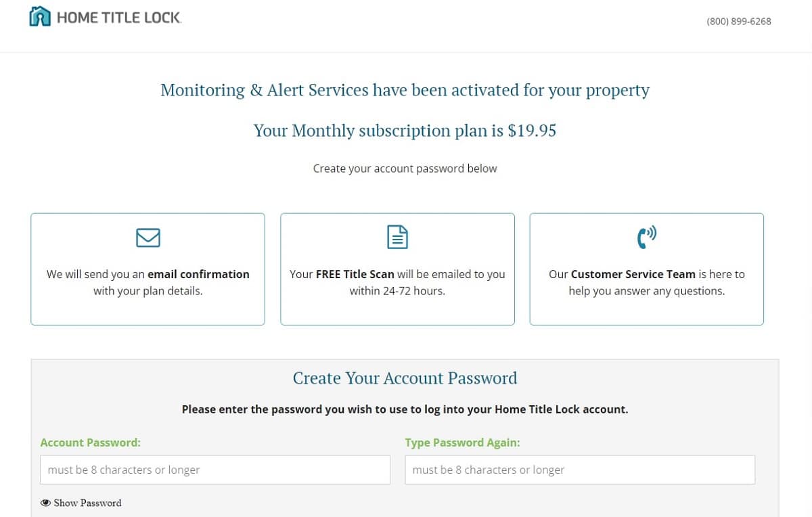The image size is (812, 517).
Task: Click the eye icon beside Show Password
Action: (45, 503)
